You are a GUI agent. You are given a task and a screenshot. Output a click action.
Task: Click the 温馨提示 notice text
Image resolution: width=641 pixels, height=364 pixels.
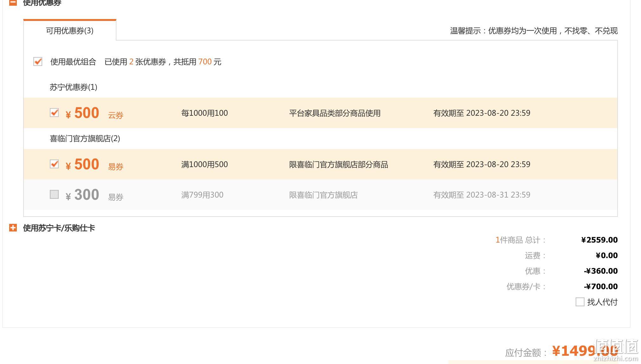click(534, 31)
